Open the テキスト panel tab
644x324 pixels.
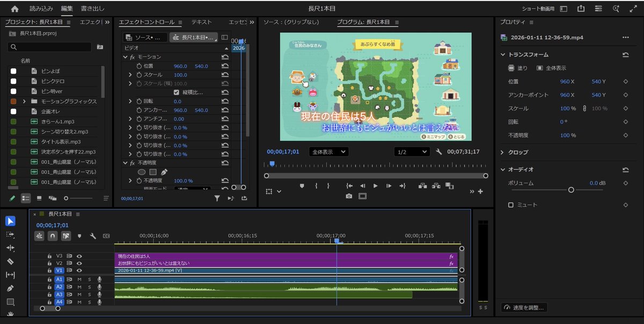[202, 22]
